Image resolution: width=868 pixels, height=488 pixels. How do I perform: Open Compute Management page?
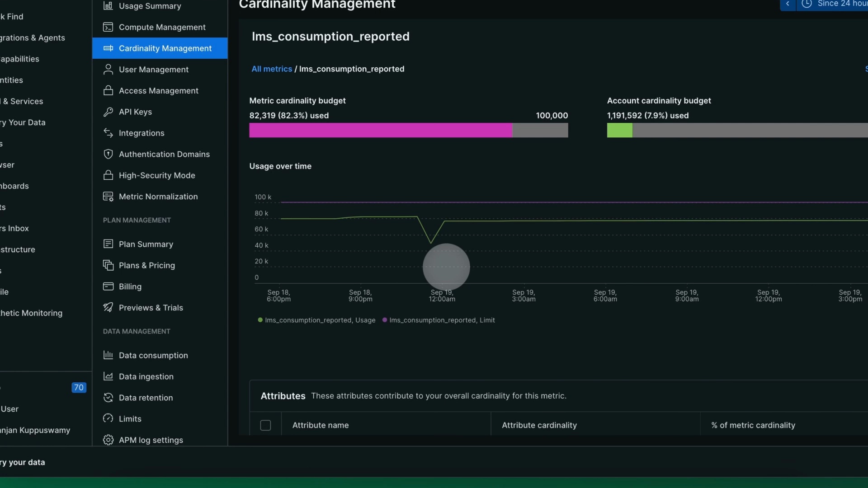[x=160, y=27]
